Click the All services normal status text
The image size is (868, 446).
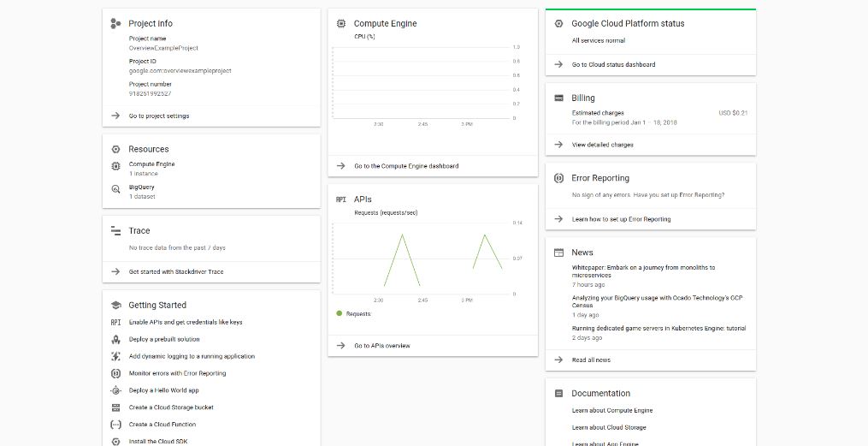click(x=599, y=40)
